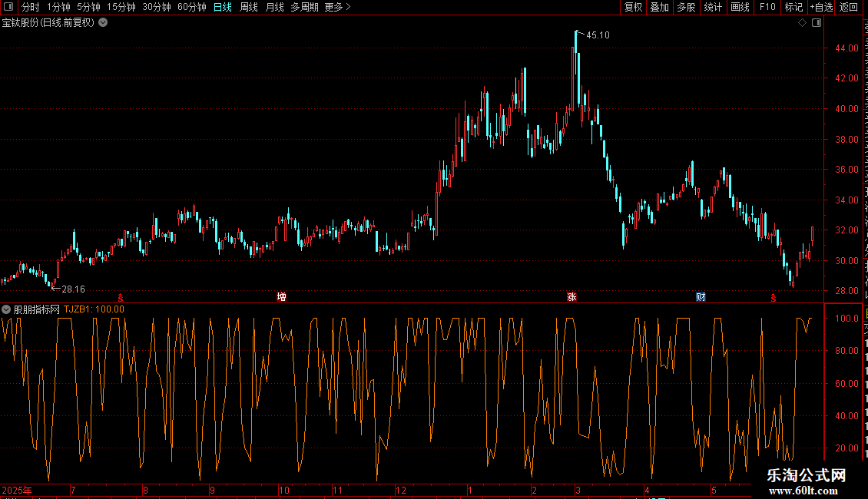Click month 10 on the date axis
The image size is (868, 499).
[x=284, y=490]
